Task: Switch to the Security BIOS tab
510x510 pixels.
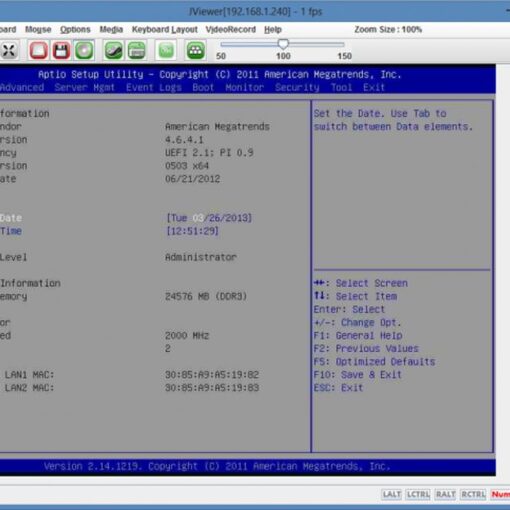Action: (297, 88)
